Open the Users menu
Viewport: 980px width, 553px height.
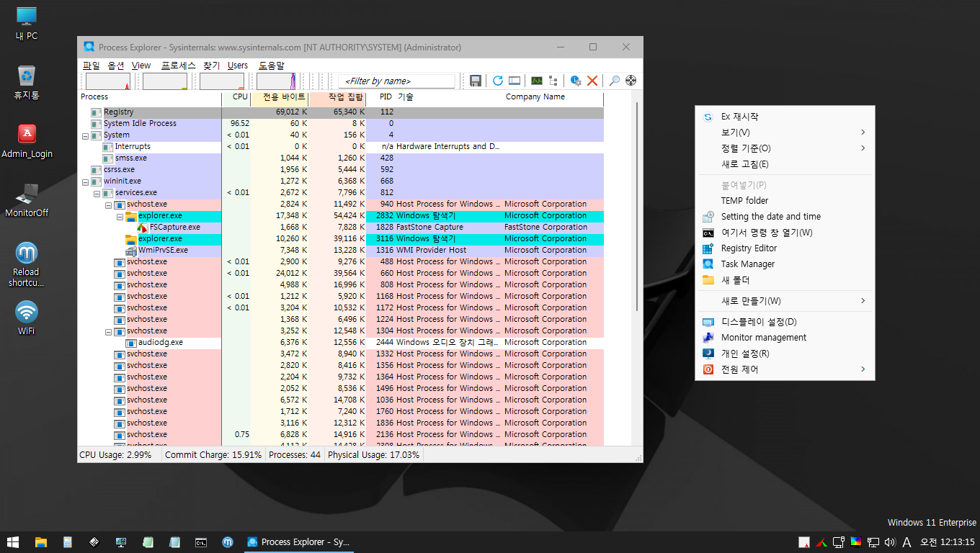238,66
